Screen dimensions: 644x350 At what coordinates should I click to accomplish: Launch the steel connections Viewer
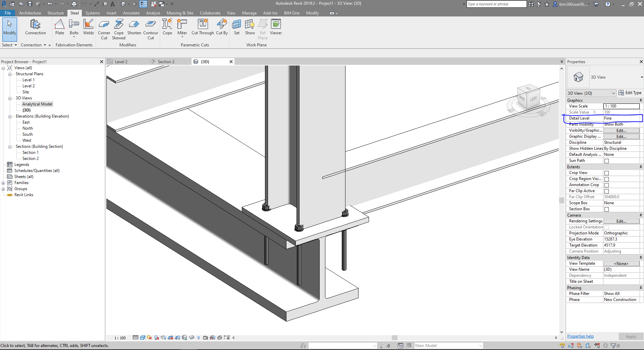[276, 27]
